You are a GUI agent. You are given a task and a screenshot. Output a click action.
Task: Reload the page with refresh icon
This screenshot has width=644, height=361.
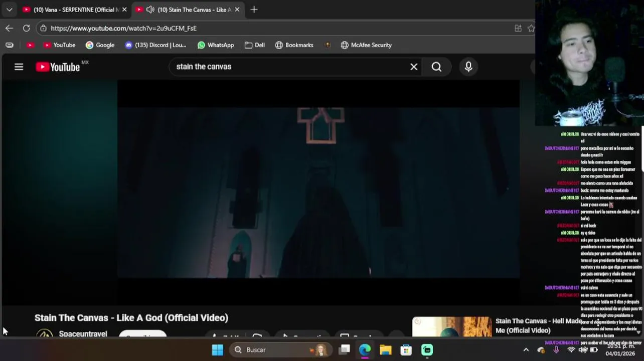click(x=26, y=28)
